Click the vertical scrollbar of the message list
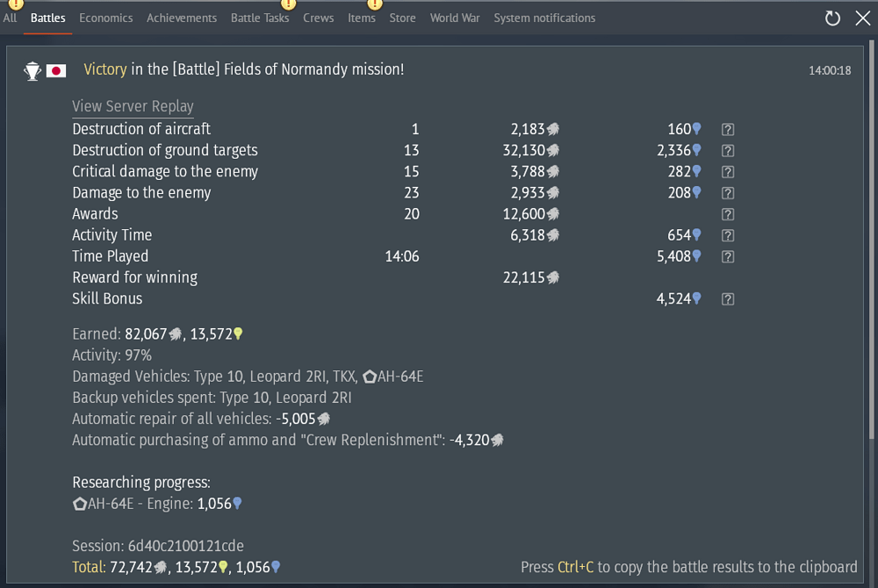 point(872,239)
